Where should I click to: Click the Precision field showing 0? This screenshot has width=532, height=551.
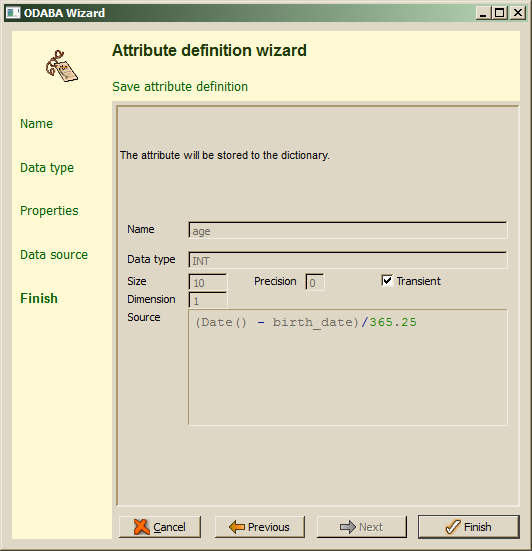(315, 282)
